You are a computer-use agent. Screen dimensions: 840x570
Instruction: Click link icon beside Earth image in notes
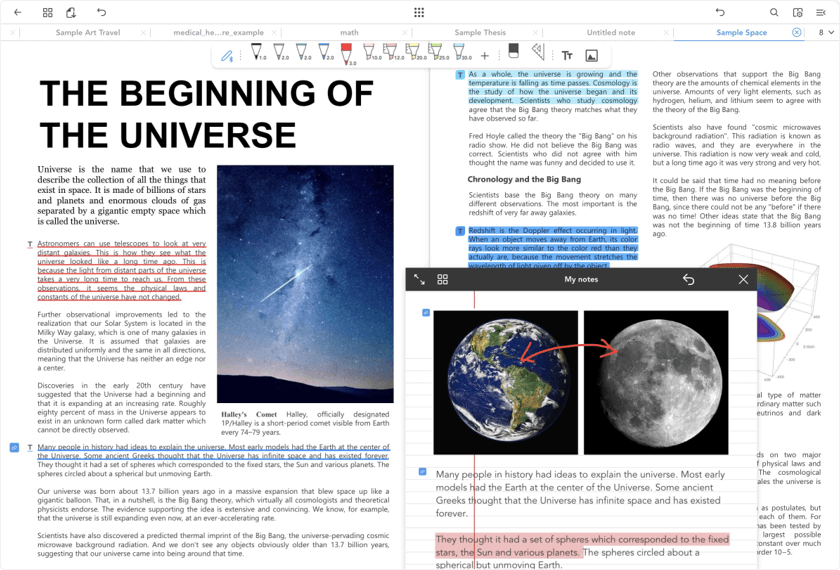(426, 312)
